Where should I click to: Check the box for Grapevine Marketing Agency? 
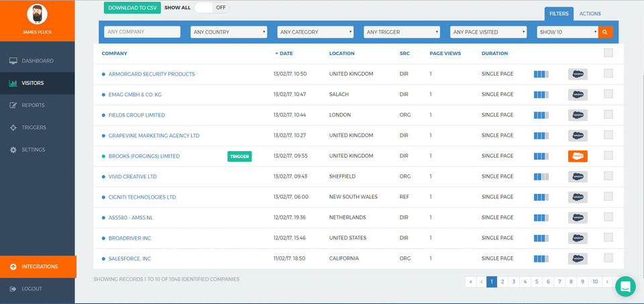click(608, 135)
